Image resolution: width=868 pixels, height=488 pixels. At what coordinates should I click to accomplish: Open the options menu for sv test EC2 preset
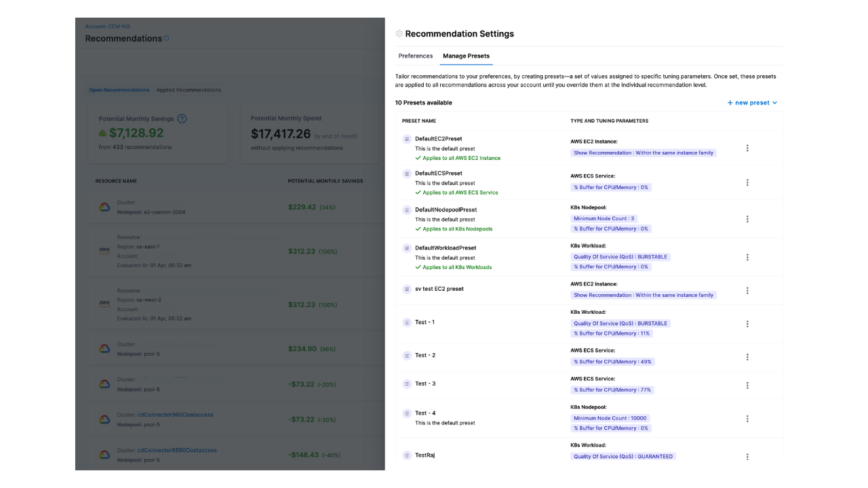pyautogui.click(x=747, y=291)
